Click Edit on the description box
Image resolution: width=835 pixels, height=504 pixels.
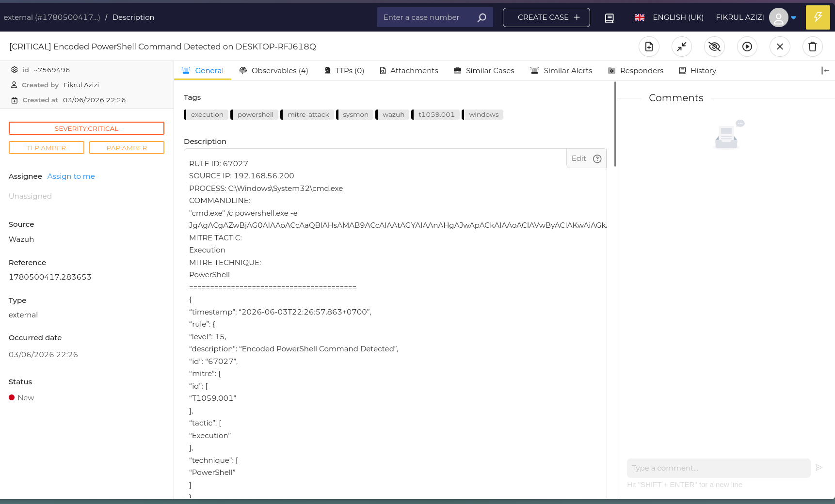(x=578, y=158)
